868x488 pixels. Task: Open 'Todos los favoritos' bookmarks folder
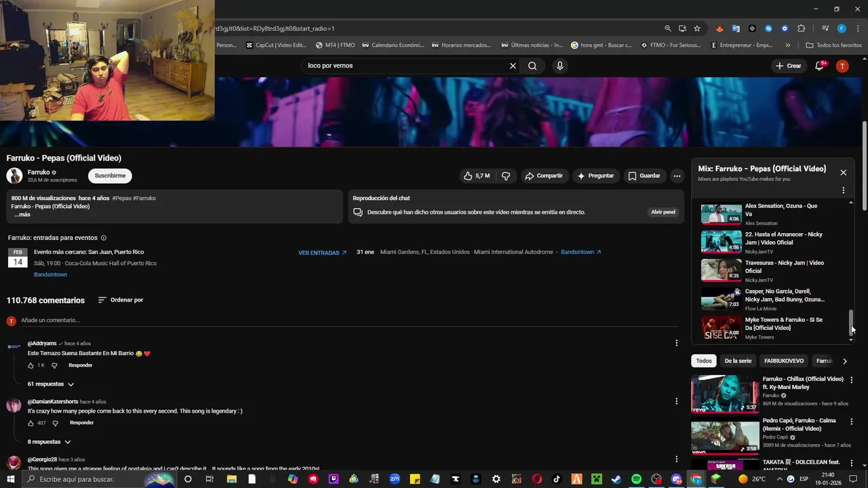click(833, 45)
